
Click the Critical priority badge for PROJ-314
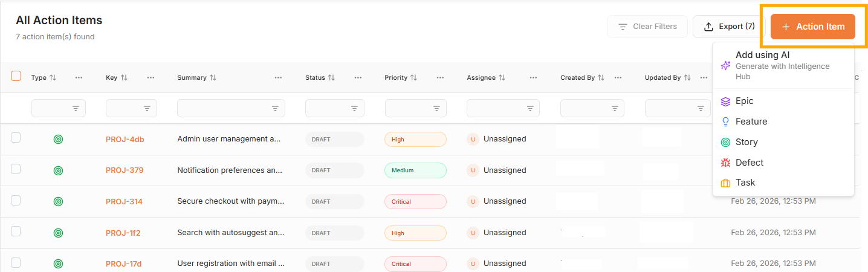[x=415, y=201]
